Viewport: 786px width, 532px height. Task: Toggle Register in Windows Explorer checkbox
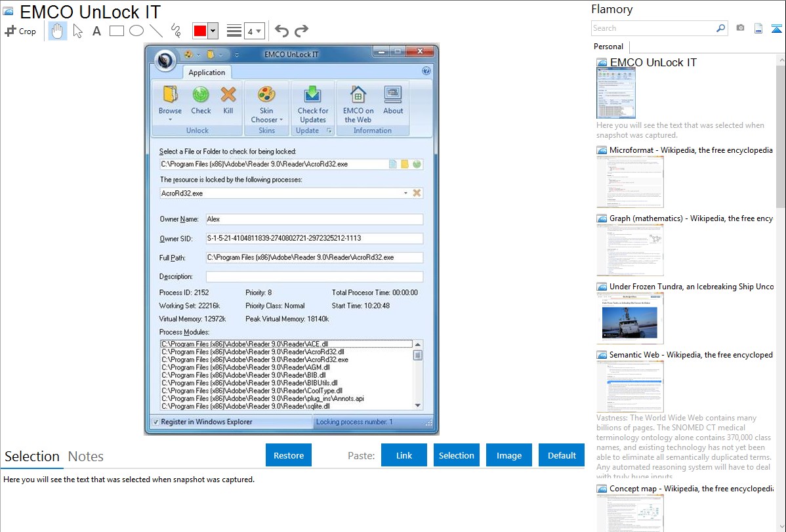click(x=156, y=422)
